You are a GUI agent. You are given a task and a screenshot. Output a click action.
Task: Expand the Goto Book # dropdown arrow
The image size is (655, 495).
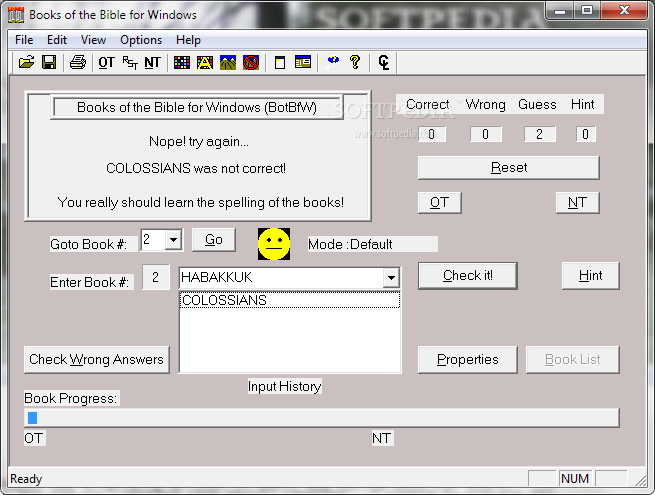pos(173,240)
